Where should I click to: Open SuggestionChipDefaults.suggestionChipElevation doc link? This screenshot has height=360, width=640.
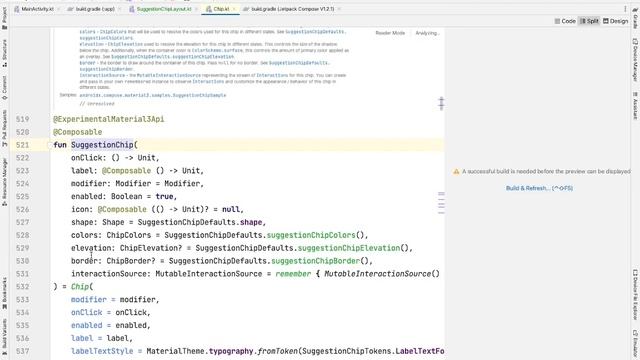[173, 57]
